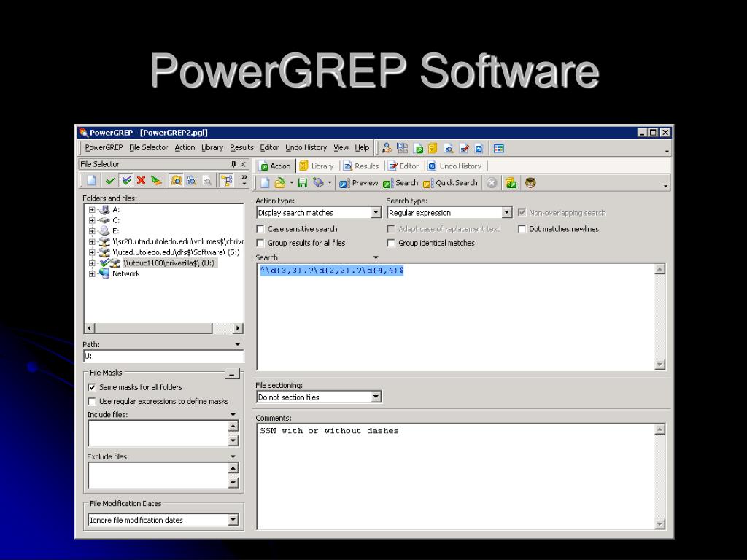Viewport: 747px width, 560px height.
Task: Open the File sectioning dropdown
Action: coord(376,397)
